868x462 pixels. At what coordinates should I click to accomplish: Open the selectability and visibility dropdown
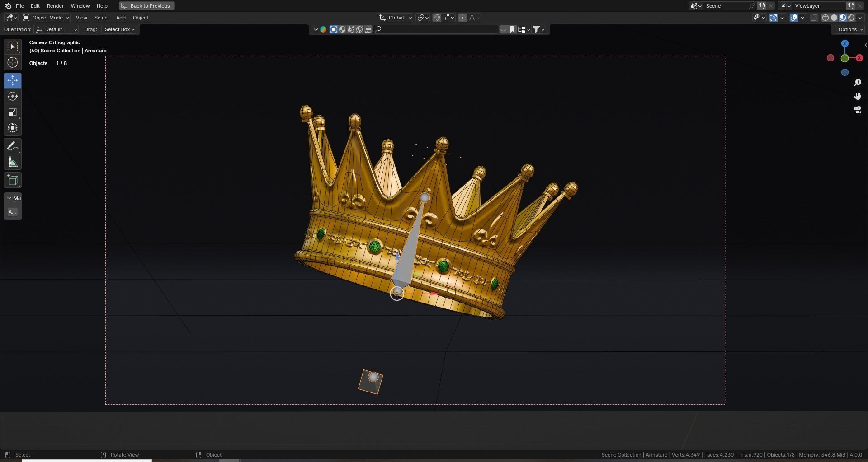[759, 18]
